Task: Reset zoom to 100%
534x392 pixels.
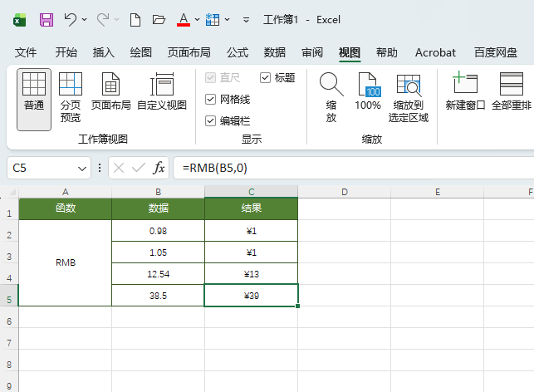Action: pos(368,91)
